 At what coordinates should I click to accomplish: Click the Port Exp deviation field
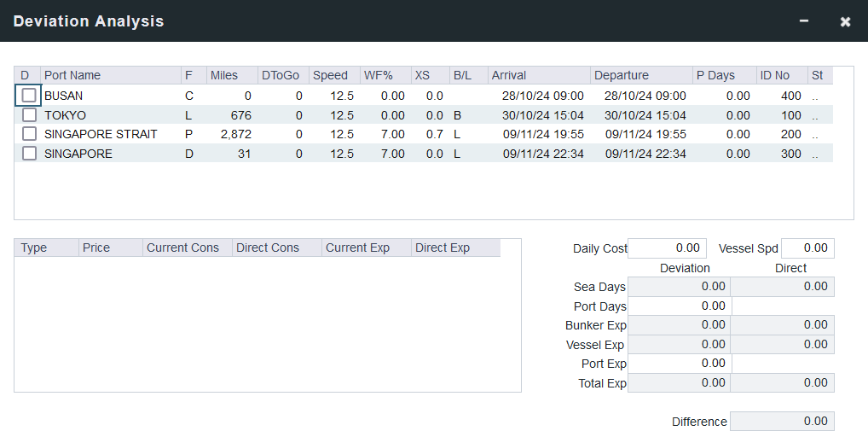pos(679,364)
